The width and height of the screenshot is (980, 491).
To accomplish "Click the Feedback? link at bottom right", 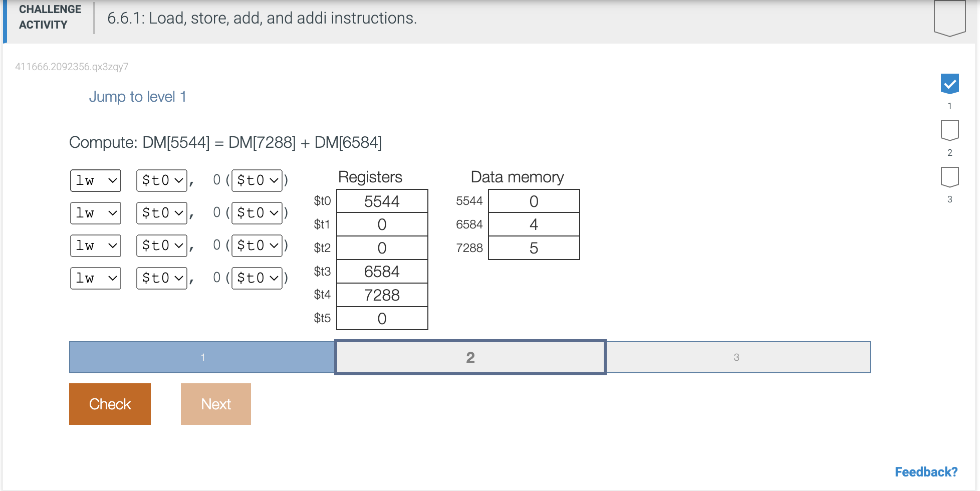I will click(x=926, y=471).
